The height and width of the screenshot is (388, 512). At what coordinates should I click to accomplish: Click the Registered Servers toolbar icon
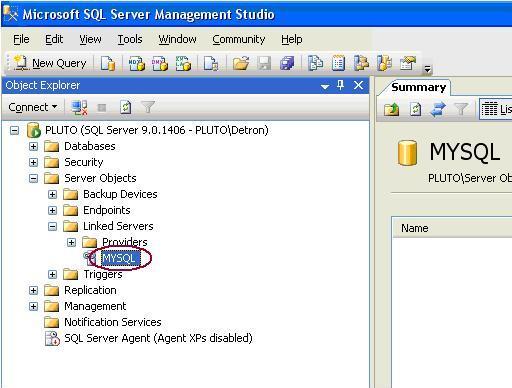pos(315,63)
